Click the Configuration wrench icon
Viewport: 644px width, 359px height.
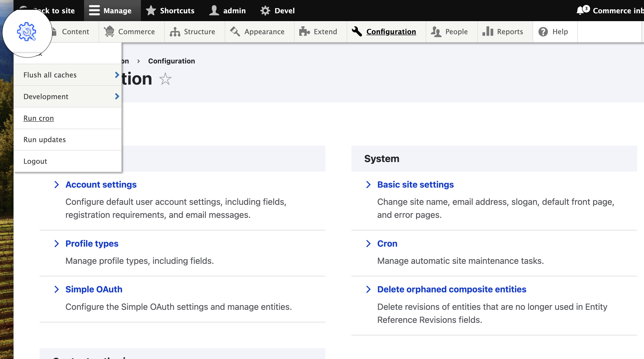tap(357, 31)
